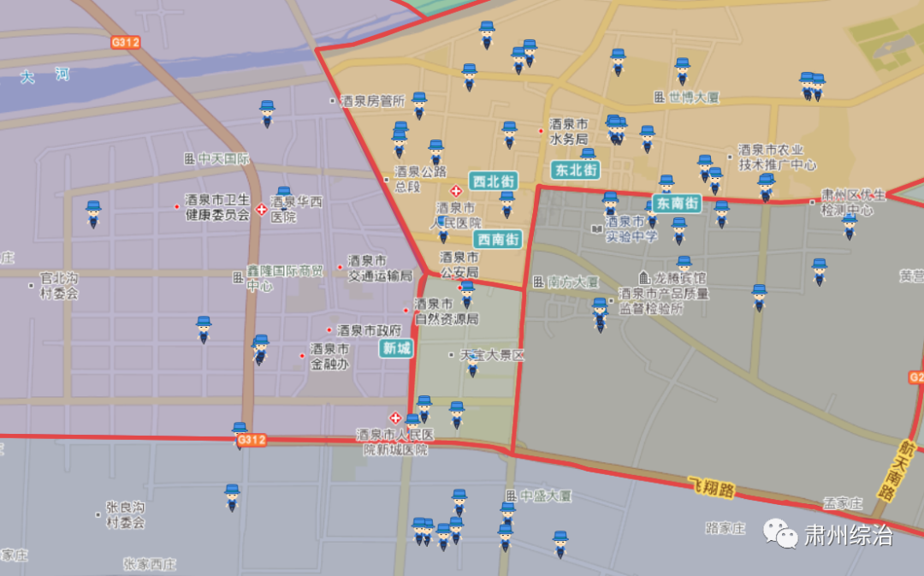This screenshot has height=576, width=924.
Task: Select the 酒泉市卫生健康委员会 label
Action: coord(217,207)
